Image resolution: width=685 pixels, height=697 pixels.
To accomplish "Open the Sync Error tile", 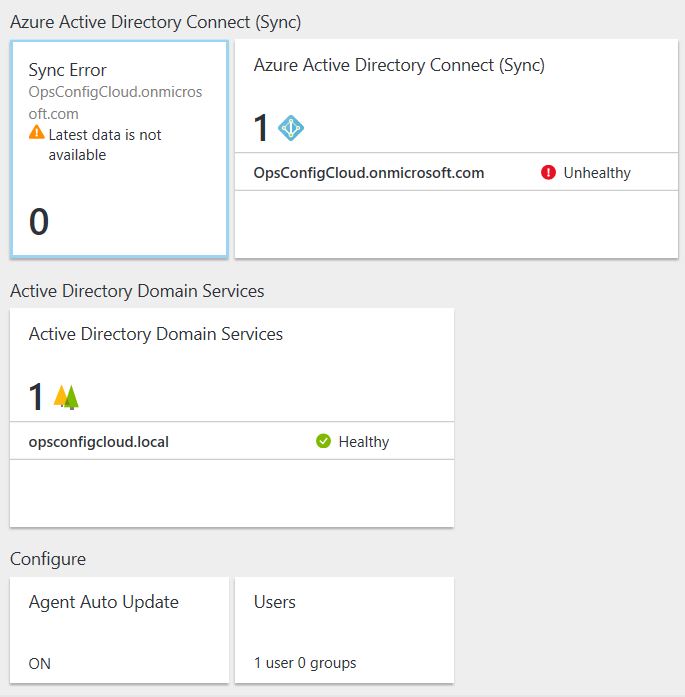I will [x=120, y=149].
